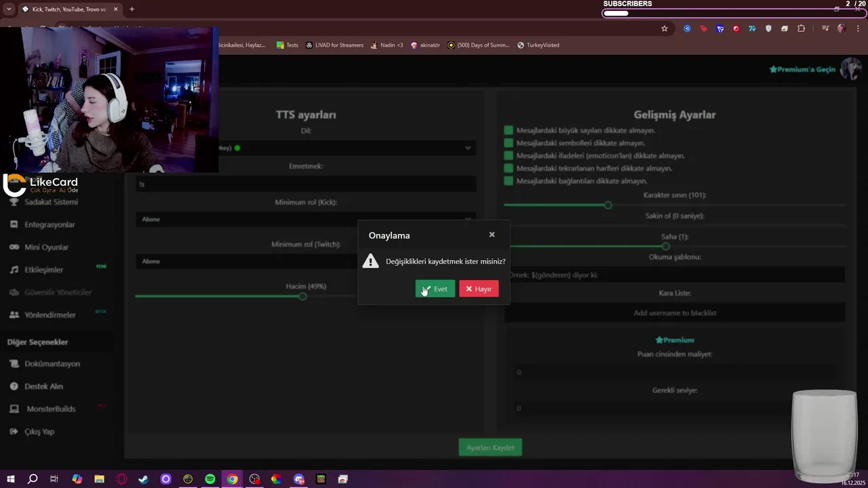Open Chrome tab search chevron

click(9, 9)
